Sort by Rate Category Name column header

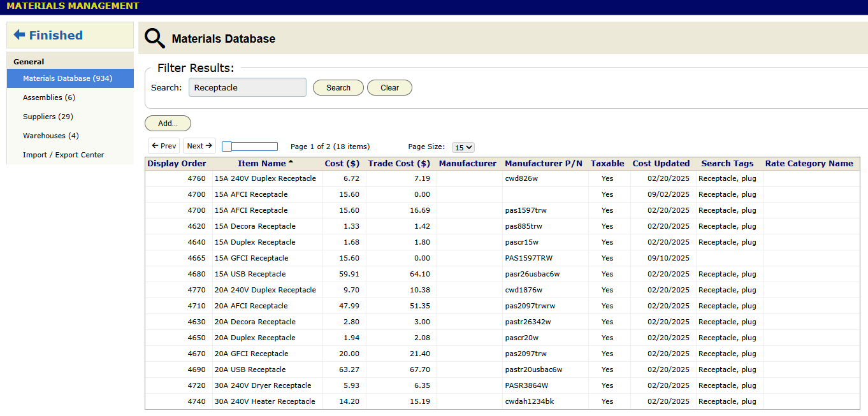[809, 164]
